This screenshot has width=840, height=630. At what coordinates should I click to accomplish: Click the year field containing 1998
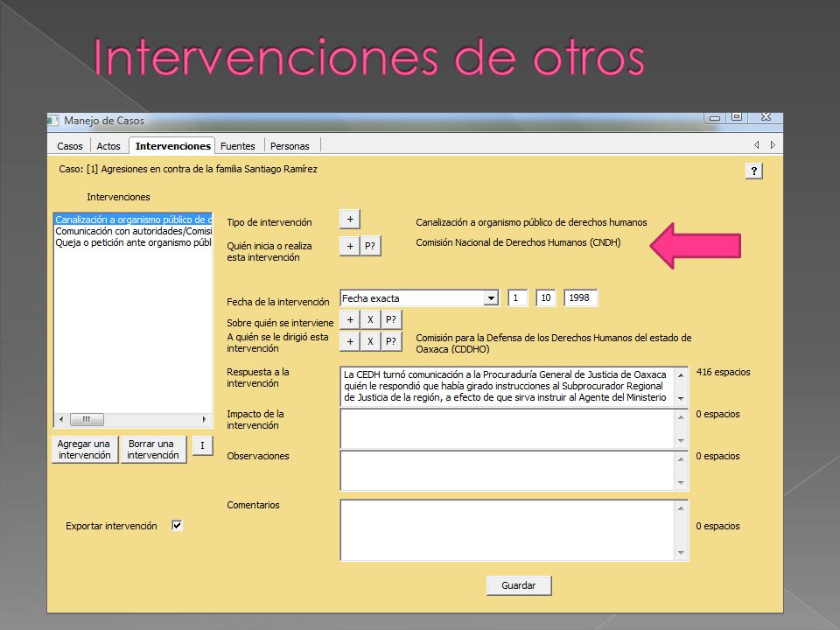pos(580,297)
